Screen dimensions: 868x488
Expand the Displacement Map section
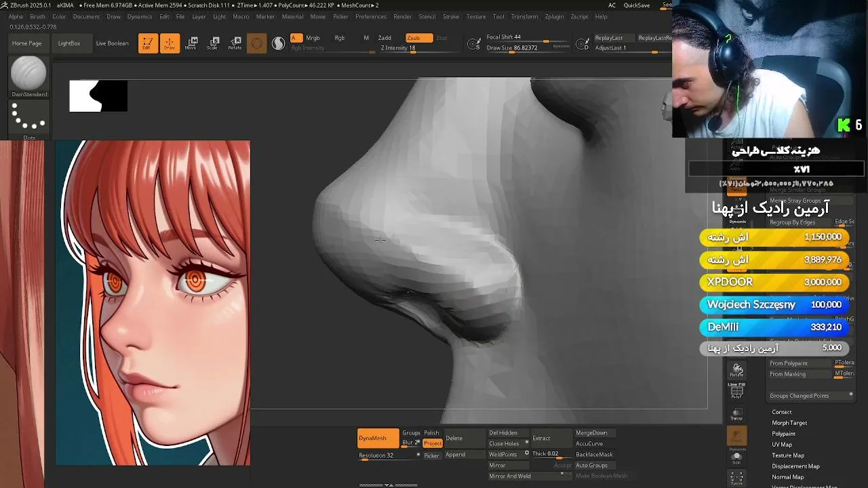point(795,466)
